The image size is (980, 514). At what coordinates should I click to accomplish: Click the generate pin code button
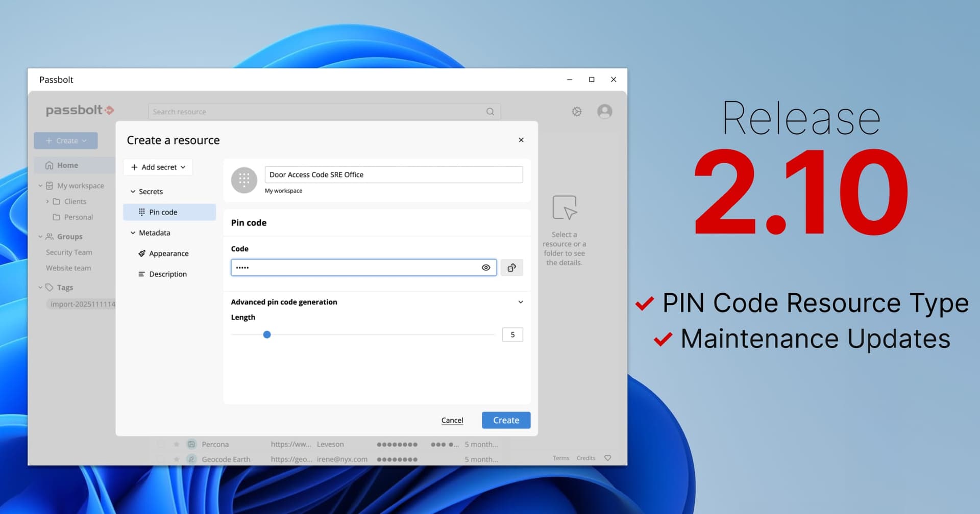511,268
